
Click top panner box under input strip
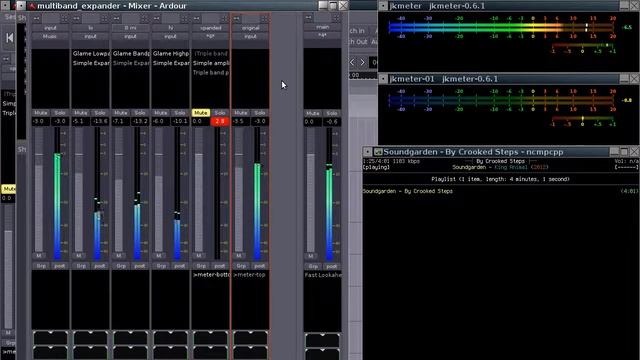click(50, 338)
